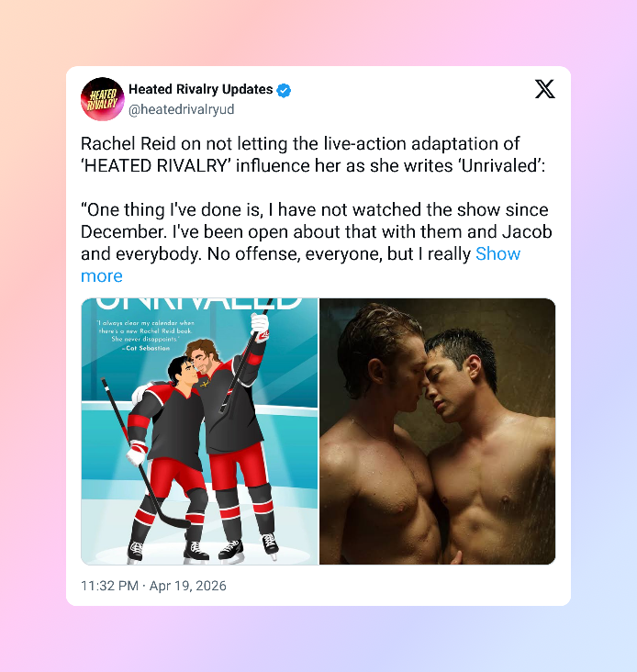The width and height of the screenshot is (637, 672).
Task: Open the Heated Rivalry profile avatar
Action: click(103, 99)
